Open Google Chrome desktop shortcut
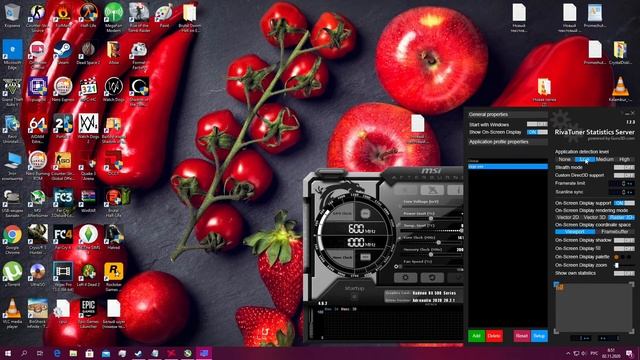 (x=12, y=238)
